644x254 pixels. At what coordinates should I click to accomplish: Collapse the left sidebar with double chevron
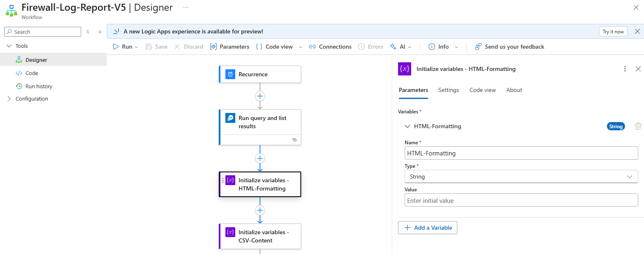point(100,32)
